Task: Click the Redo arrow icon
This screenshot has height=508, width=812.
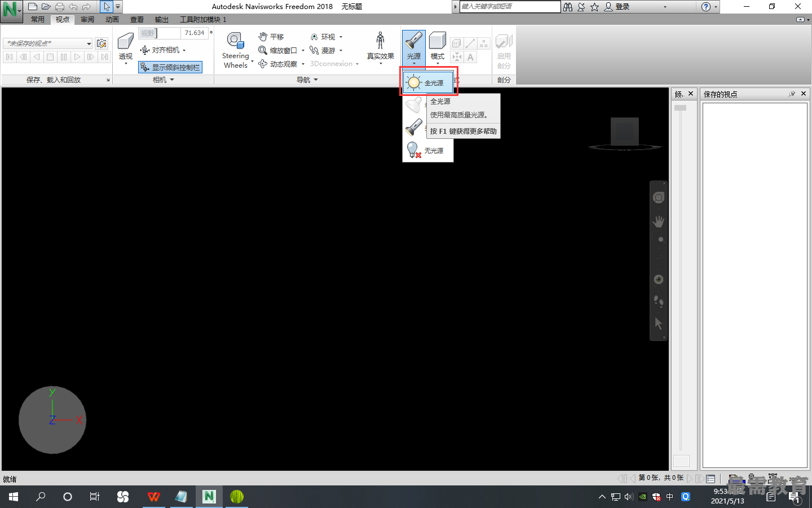Action: [86, 7]
